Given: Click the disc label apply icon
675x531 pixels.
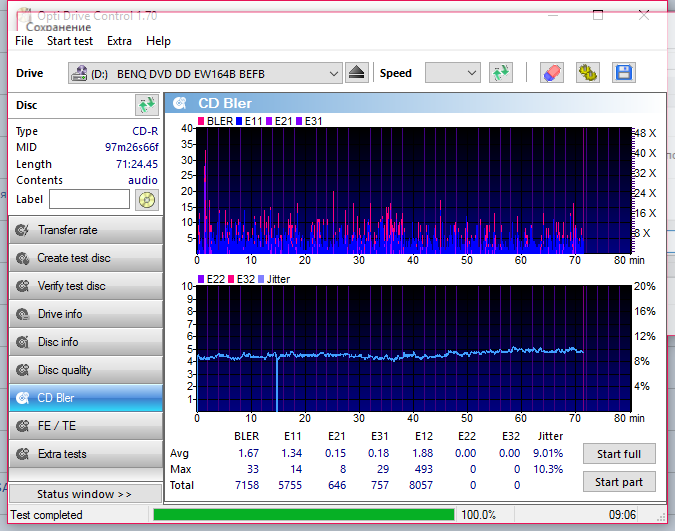Looking at the screenshot, I should click(x=146, y=200).
